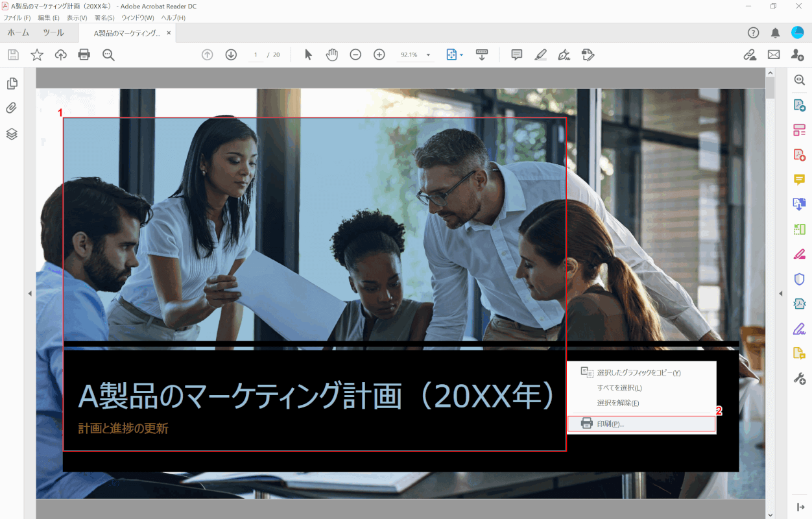The image size is (812, 519).
Task: Open the Highlight tool in the toolbar
Action: (x=540, y=54)
